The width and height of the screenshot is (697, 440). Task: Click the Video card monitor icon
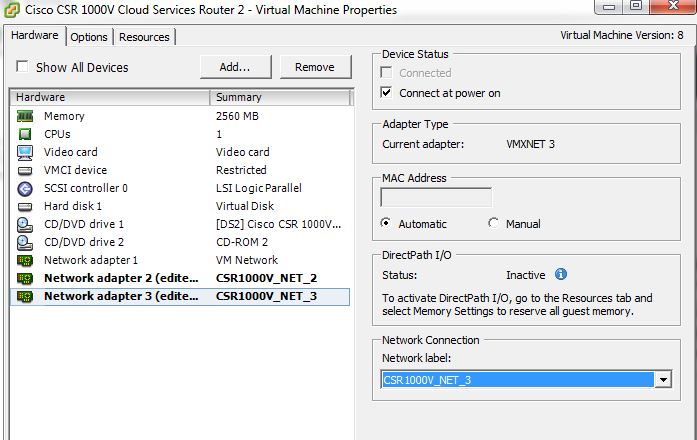tap(25, 152)
